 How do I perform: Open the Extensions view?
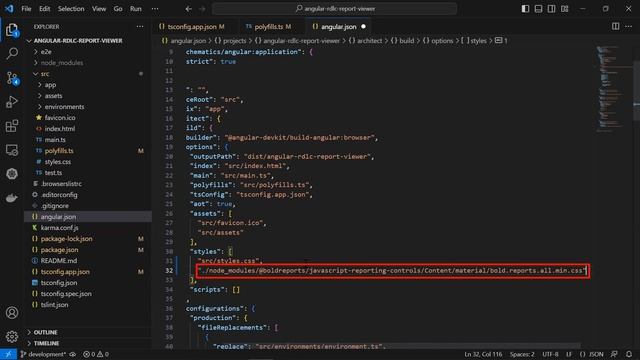click(x=12, y=126)
